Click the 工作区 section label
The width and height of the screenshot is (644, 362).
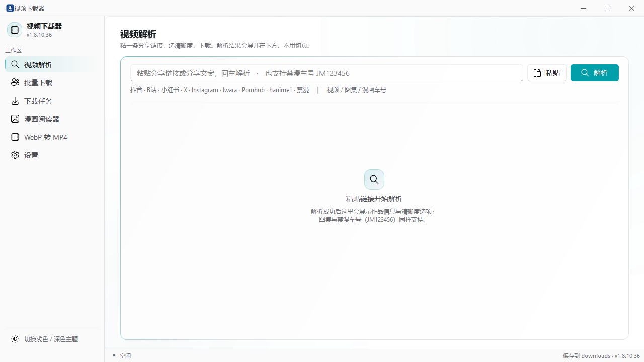click(x=14, y=50)
